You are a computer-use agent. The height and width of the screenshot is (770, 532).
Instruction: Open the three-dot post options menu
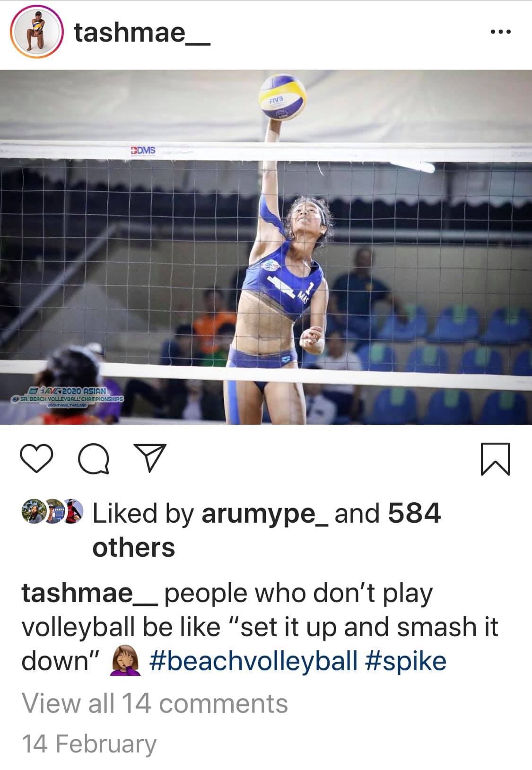pos(501,32)
